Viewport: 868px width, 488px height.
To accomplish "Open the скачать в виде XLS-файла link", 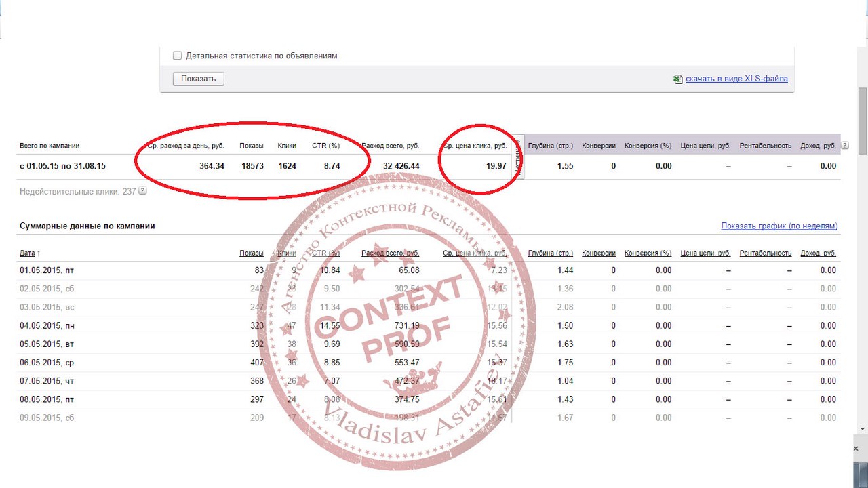I will pyautogui.click(x=736, y=79).
